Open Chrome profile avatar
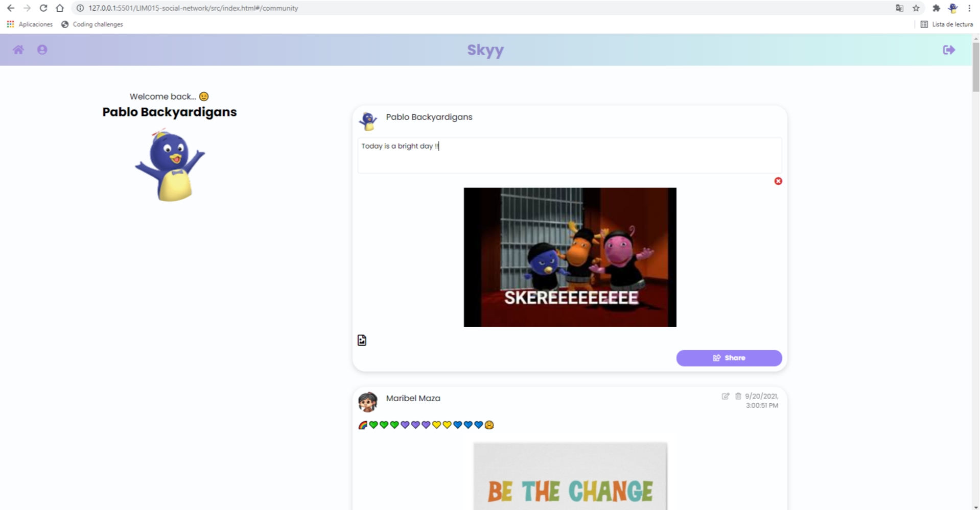This screenshot has width=980, height=510. (x=953, y=8)
